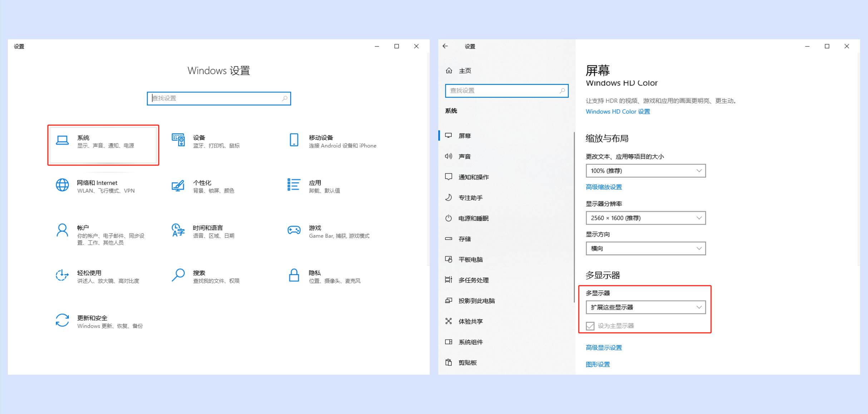Click the home icon next to 主页
This screenshot has height=414, width=868.
coord(449,71)
